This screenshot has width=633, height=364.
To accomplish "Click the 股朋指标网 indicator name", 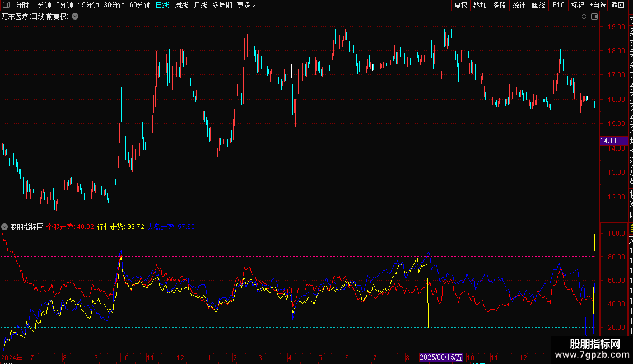I will 27,227.
